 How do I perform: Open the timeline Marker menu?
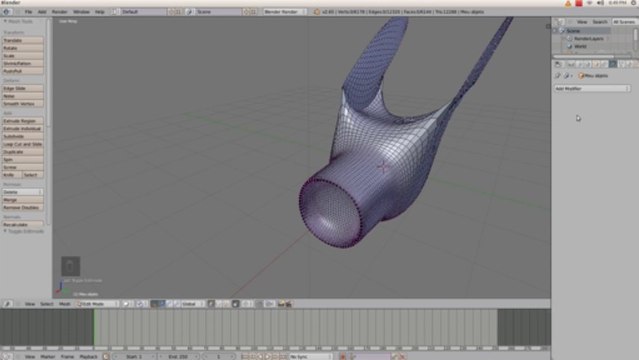[x=48, y=356]
